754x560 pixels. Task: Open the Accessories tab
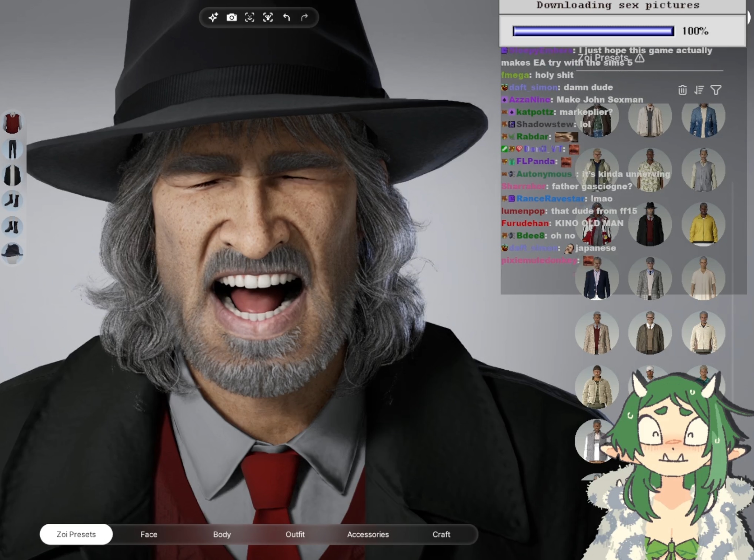368,534
